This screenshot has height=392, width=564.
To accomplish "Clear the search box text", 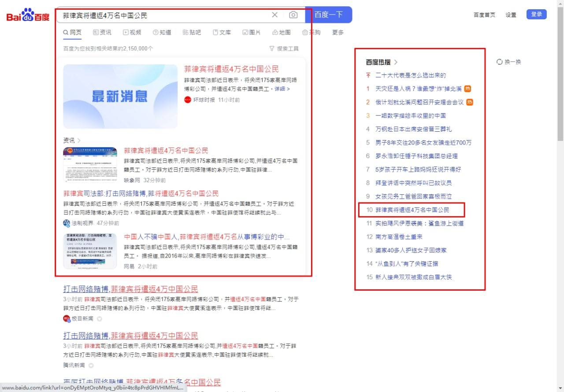I will coord(275,15).
